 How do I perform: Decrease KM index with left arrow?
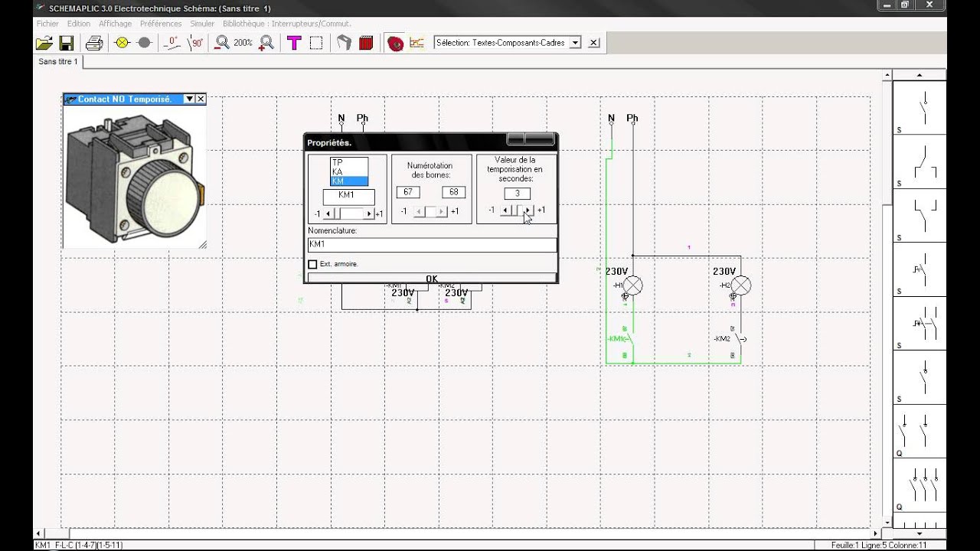(x=329, y=214)
